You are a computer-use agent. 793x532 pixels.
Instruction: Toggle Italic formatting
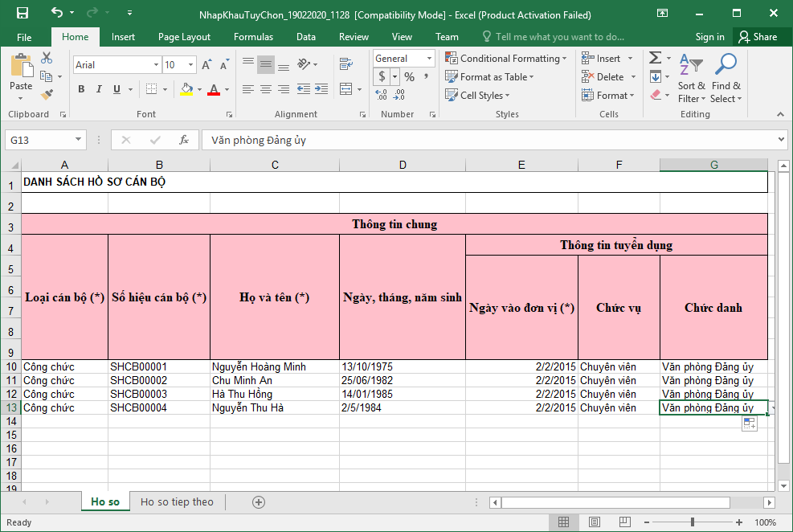click(x=99, y=89)
